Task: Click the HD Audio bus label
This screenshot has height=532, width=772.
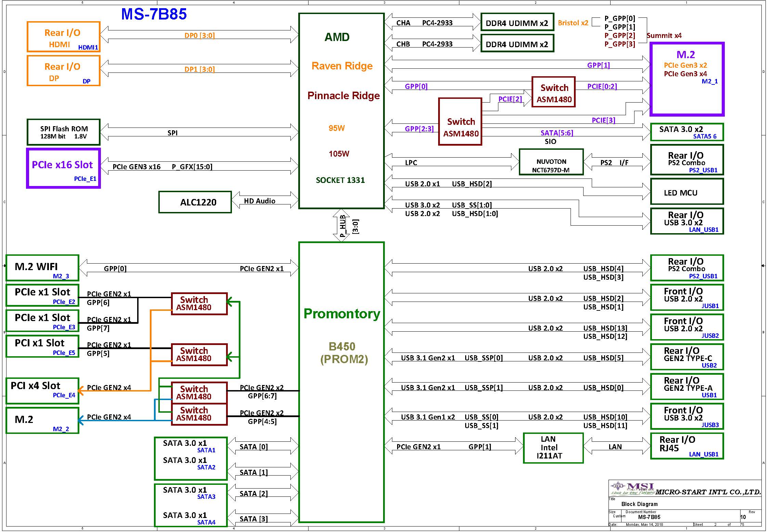Action: (x=260, y=201)
